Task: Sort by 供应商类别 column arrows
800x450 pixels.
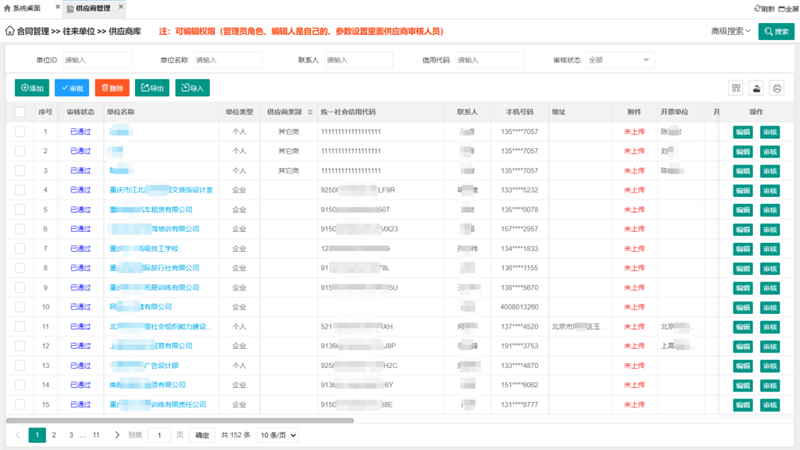Action: click(310, 112)
